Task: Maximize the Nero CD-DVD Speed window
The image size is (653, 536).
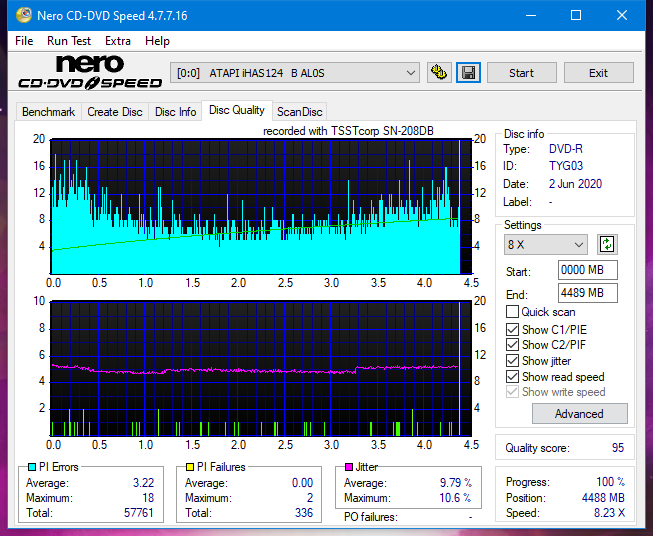Action: (576, 15)
